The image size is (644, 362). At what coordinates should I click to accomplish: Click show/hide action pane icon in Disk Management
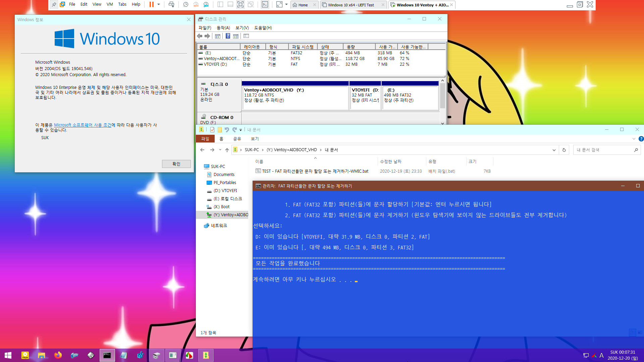point(236,36)
